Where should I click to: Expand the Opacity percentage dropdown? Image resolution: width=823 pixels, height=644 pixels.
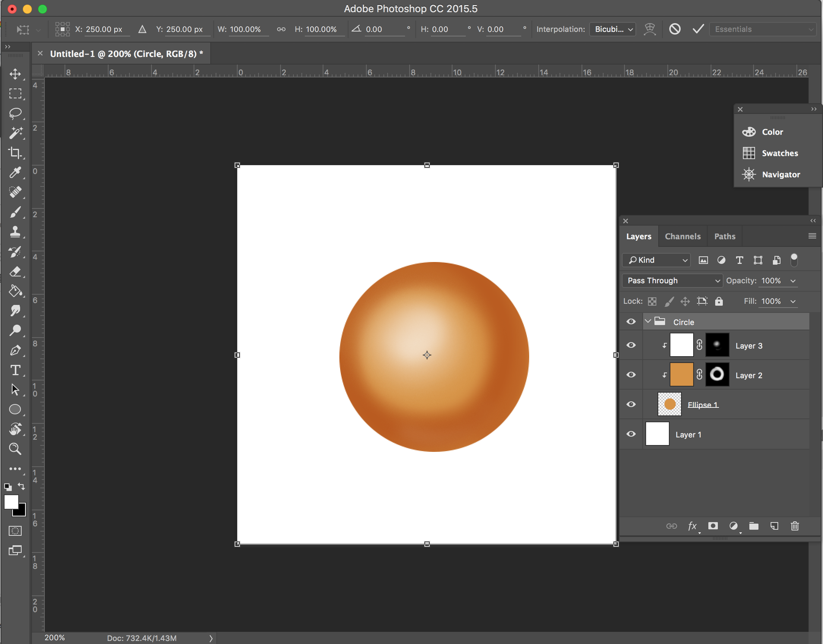(x=796, y=281)
